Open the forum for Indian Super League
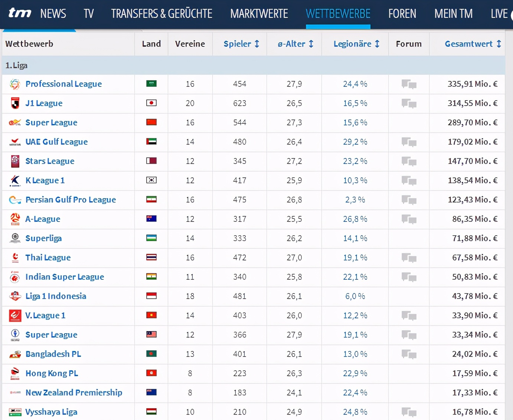The height and width of the screenshot is (420, 513). click(x=409, y=277)
